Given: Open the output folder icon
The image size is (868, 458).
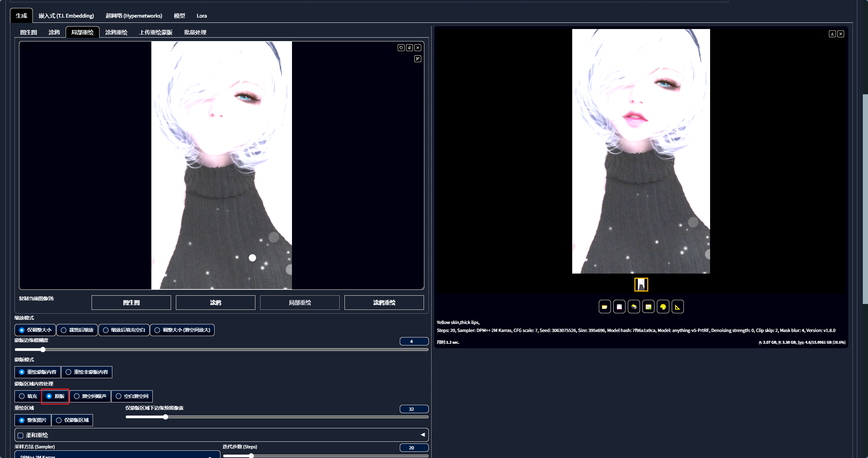Looking at the screenshot, I should point(604,307).
